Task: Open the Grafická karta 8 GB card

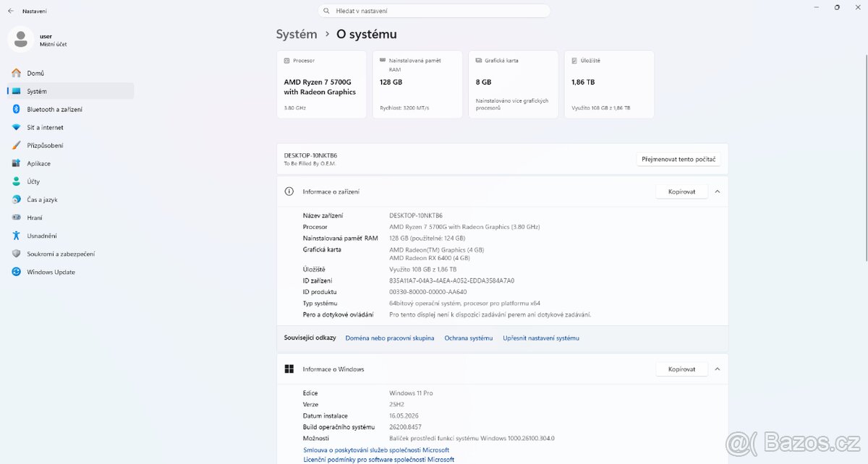Action: click(513, 85)
